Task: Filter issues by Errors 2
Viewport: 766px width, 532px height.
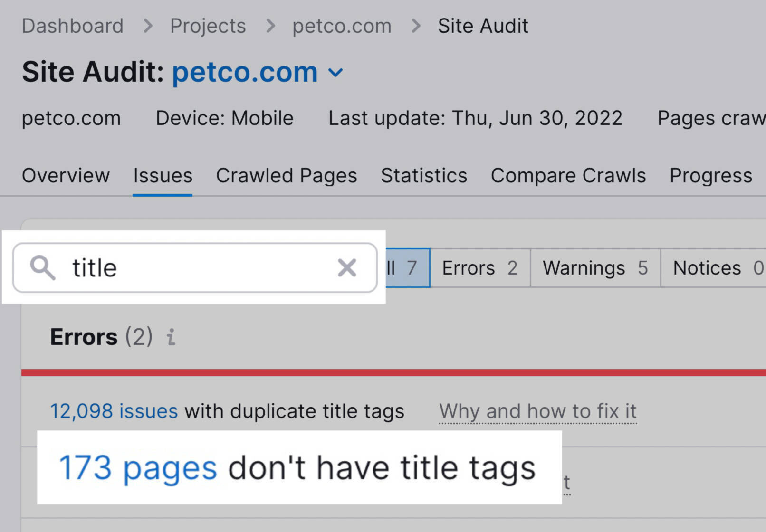Action: coord(479,268)
